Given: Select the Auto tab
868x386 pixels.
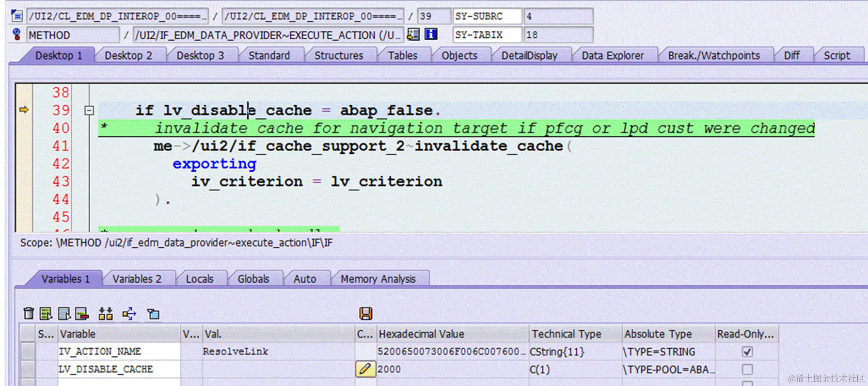Looking at the screenshot, I should tap(304, 279).
